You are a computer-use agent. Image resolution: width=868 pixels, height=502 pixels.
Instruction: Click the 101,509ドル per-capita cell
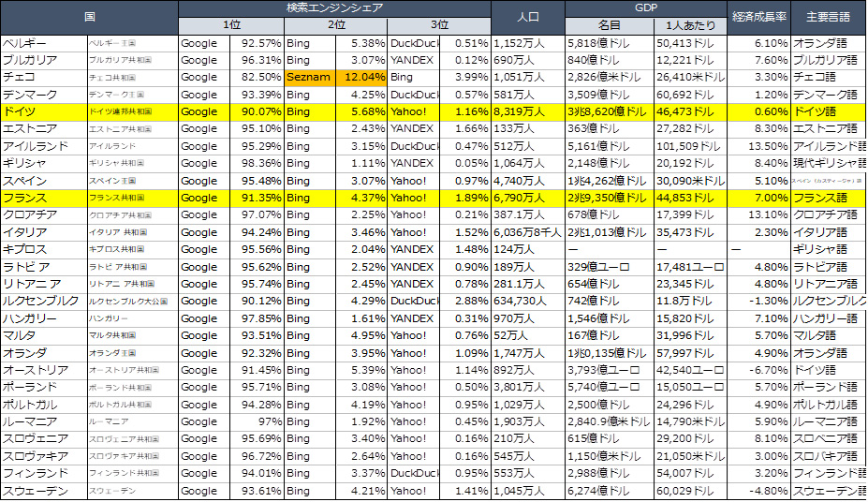pos(690,146)
